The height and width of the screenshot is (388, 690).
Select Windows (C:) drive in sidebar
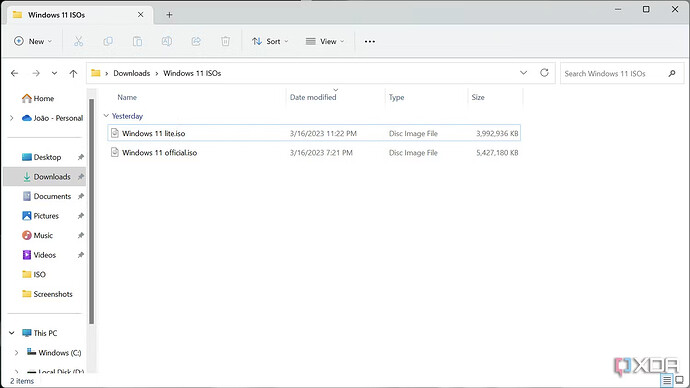54,353
